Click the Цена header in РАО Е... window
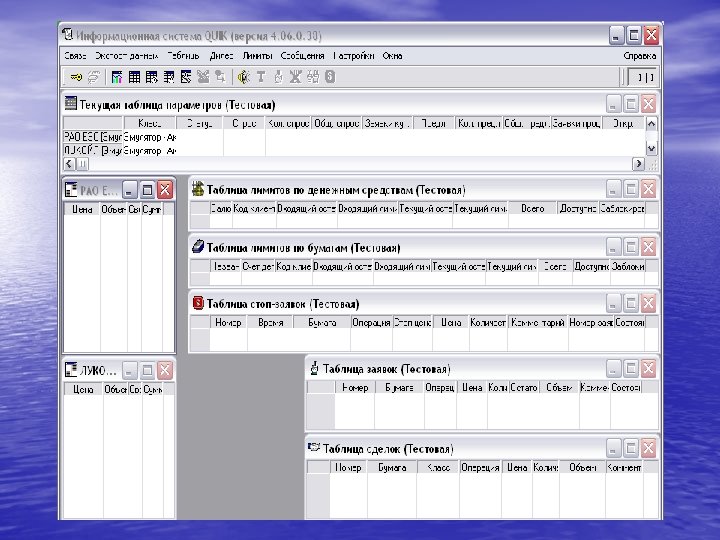The height and width of the screenshot is (540, 720). (82, 209)
